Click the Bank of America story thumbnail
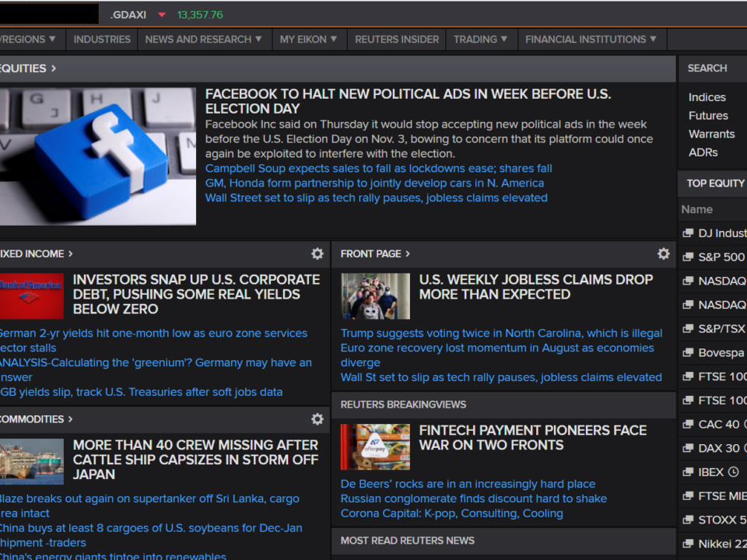 [x=31, y=296]
